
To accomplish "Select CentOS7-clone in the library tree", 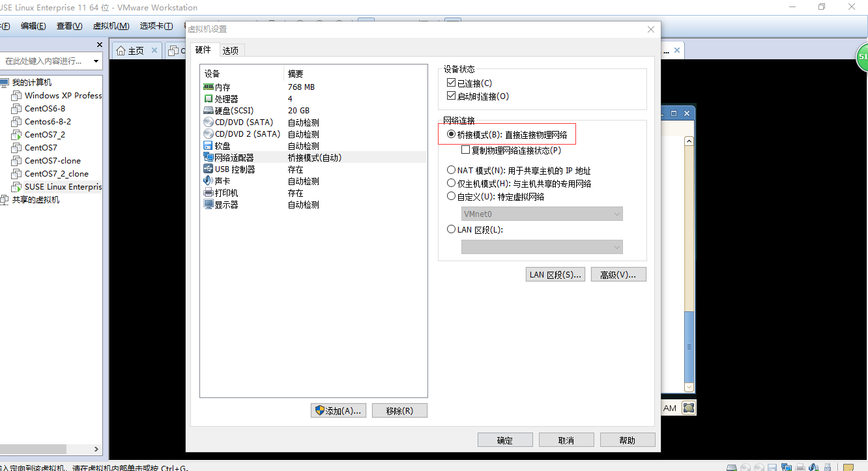I will [x=53, y=160].
